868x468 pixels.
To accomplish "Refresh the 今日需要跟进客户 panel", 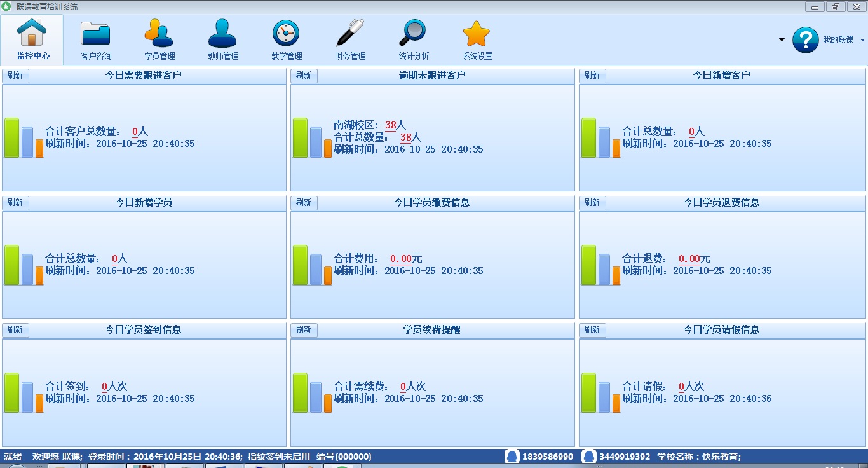I will 15,75.
